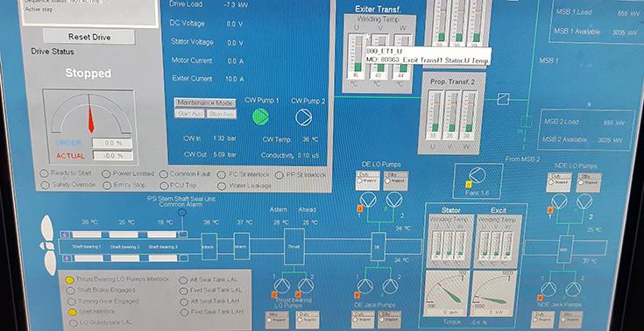This screenshot has width=644, height=331.
Task: Click the running CW Pump 1 icon
Action: pyautogui.click(x=261, y=116)
